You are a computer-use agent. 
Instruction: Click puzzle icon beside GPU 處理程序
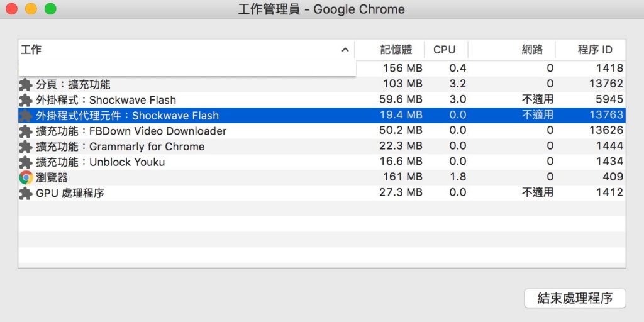26,193
